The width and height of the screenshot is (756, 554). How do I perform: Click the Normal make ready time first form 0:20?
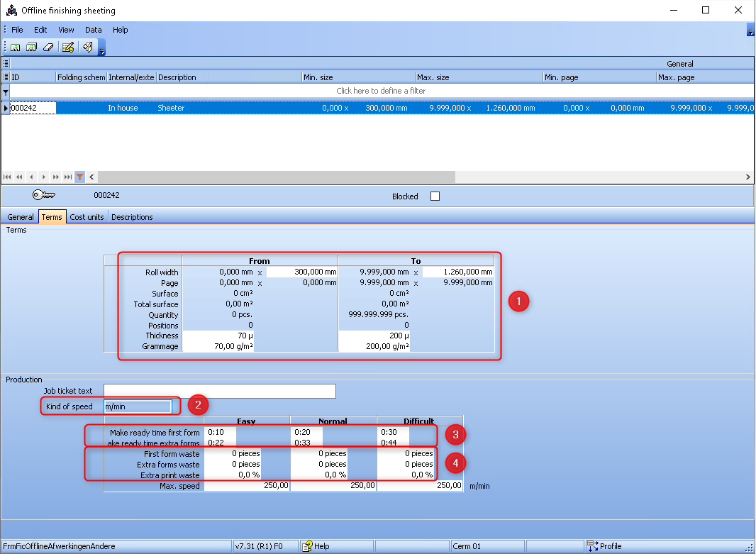(x=307, y=432)
